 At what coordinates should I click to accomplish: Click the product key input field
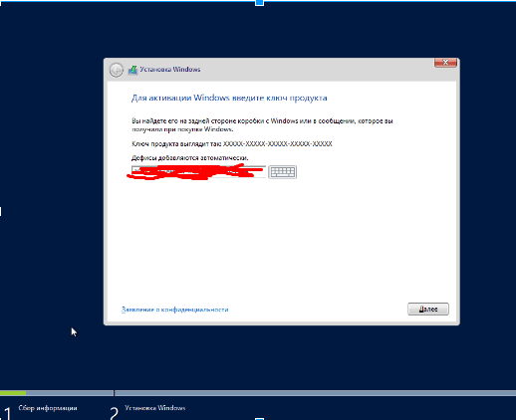[x=198, y=172]
